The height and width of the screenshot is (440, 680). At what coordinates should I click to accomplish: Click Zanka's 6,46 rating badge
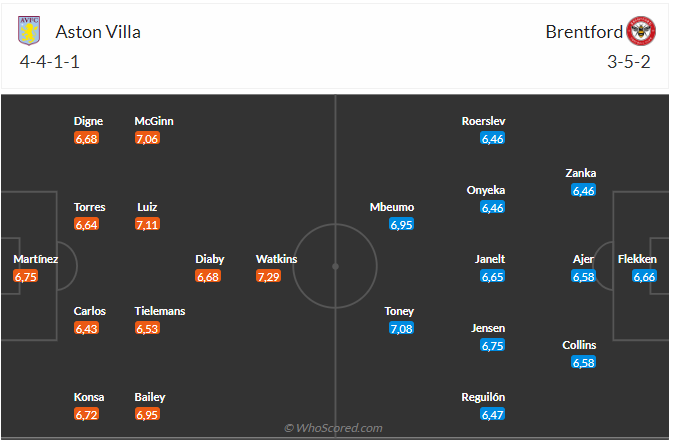[x=584, y=190]
